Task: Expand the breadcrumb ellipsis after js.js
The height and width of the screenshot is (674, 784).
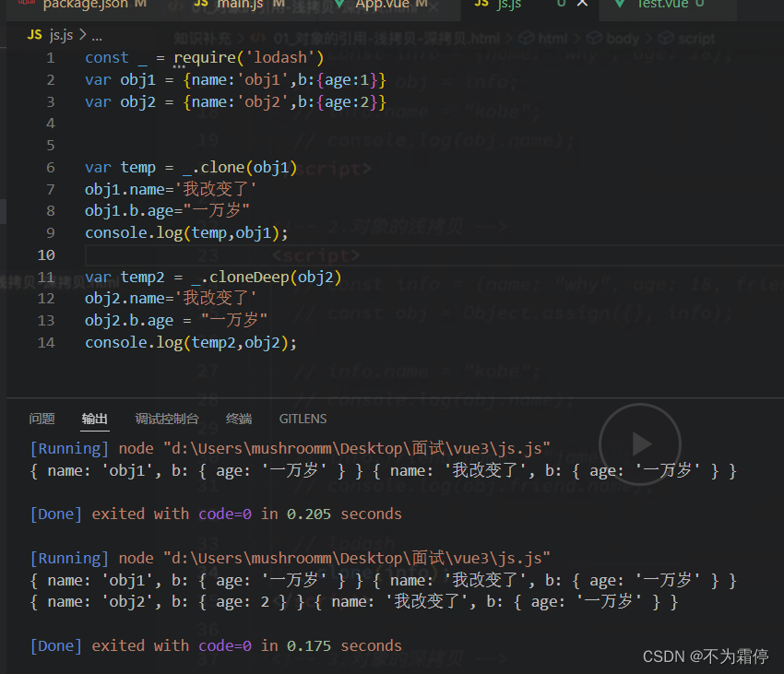Action: coord(97,36)
